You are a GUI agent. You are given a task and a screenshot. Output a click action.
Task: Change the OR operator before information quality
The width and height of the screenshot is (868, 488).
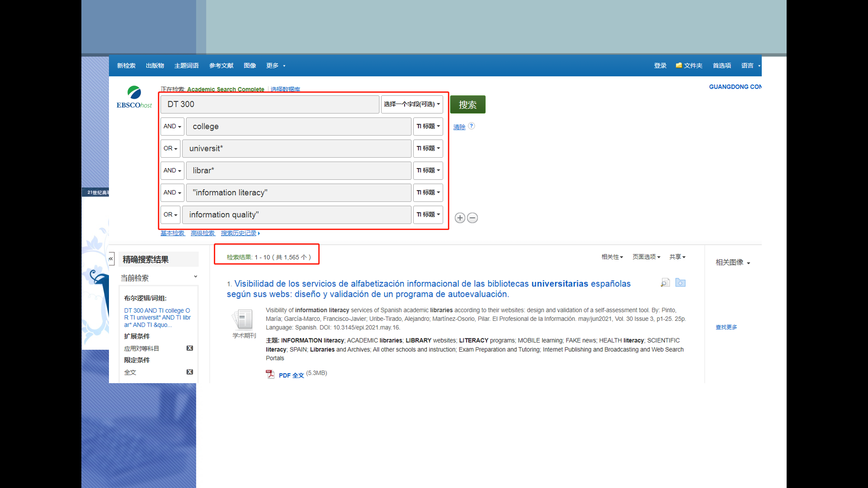pos(170,215)
